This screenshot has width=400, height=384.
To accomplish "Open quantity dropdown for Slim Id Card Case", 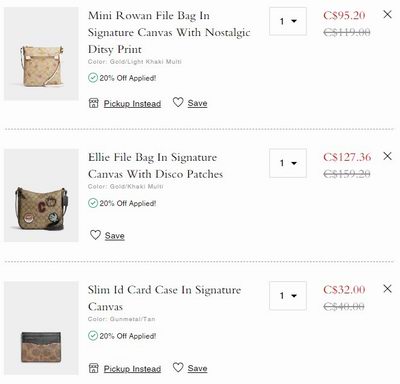I will (x=288, y=296).
